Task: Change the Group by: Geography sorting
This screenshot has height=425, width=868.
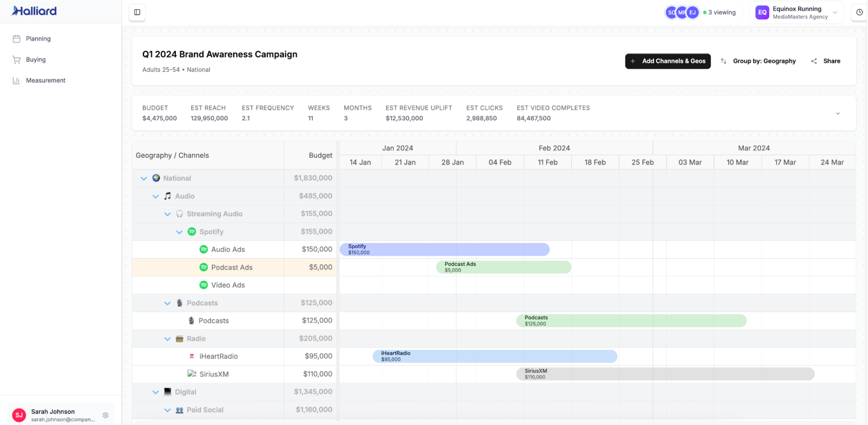Action: pyautogui.click(x=758, y=61)
